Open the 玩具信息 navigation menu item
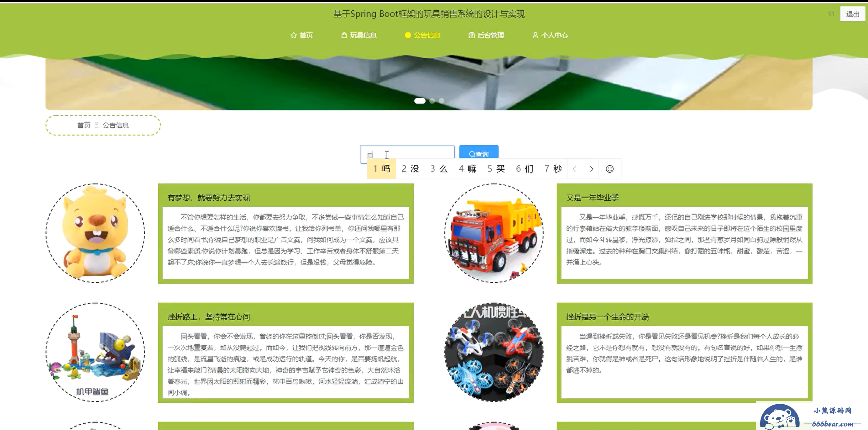Screen dimensions: 868x430 point(359,35)
